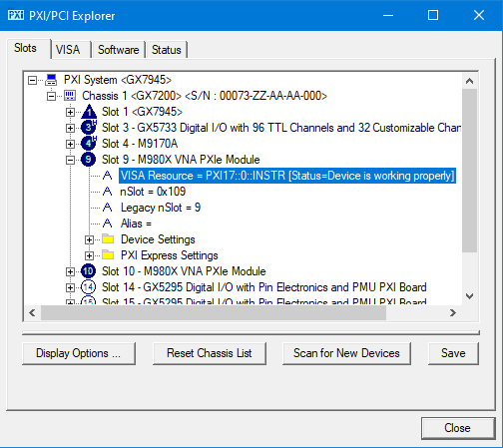Expand the Slot 3 GX5733 node

(70, 128)
